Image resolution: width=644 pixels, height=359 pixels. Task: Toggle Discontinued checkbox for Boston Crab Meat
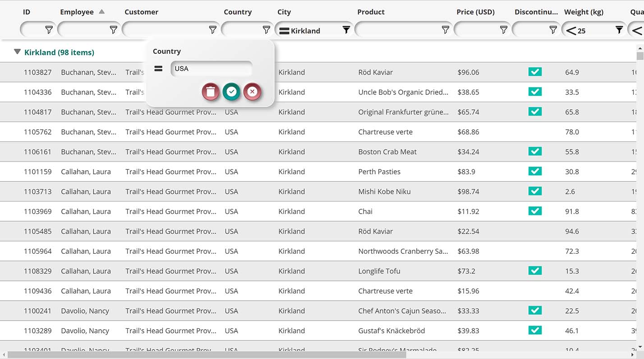[535, 151]
